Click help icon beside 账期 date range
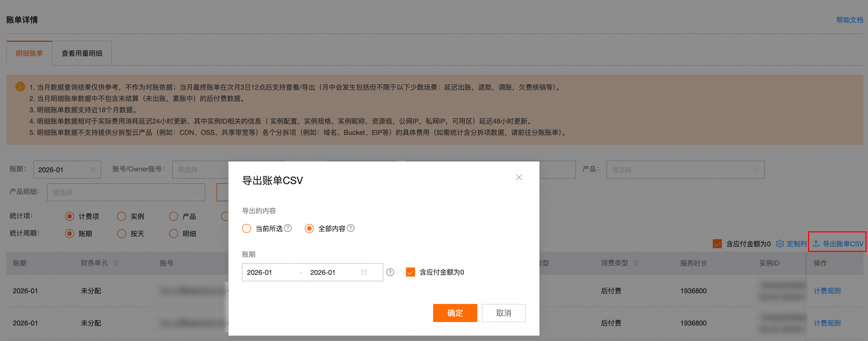The height and width of the screenshot is (341, 868). pyautogui.click(x=390, y=272)
